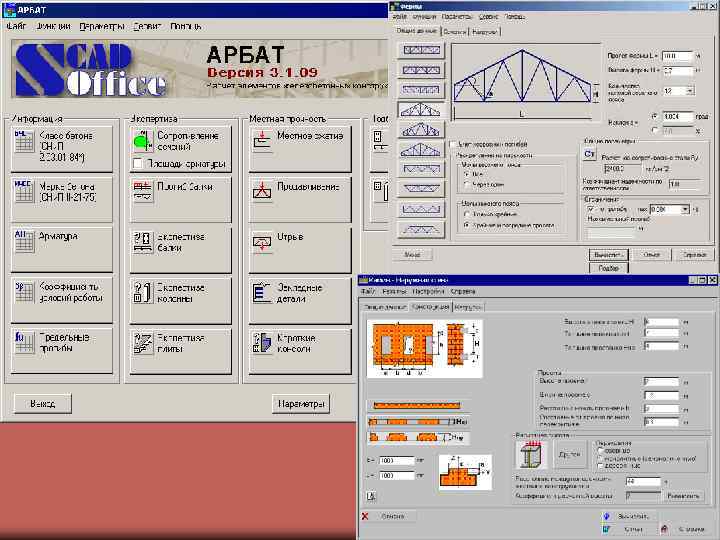720x540 pixels.
Task: Open Сервис menu in АРБАТ
Action: (147, 26)
